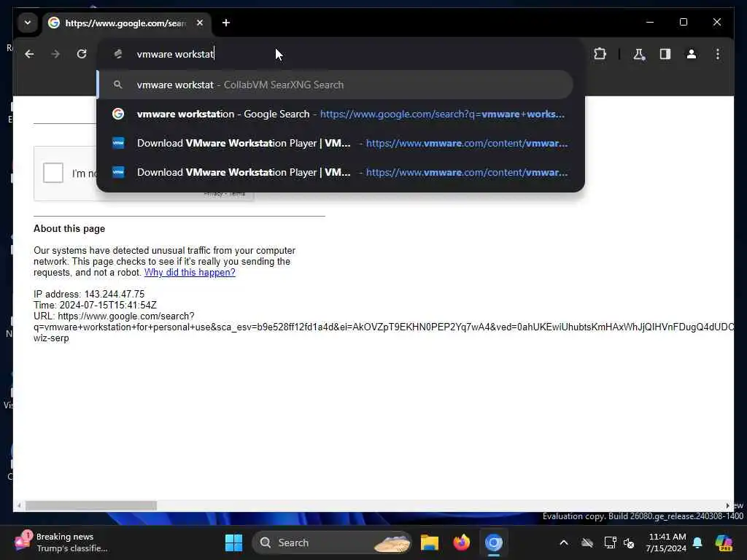
Task: Click the scrollbar left arrow
Action: tap(19, 506)
